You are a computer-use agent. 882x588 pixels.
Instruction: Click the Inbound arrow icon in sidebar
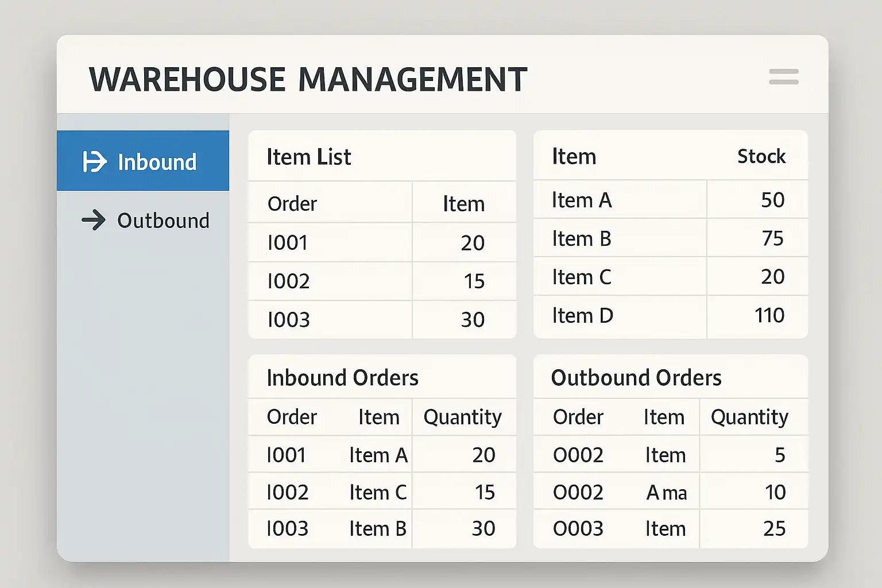(x=94, y=162)
